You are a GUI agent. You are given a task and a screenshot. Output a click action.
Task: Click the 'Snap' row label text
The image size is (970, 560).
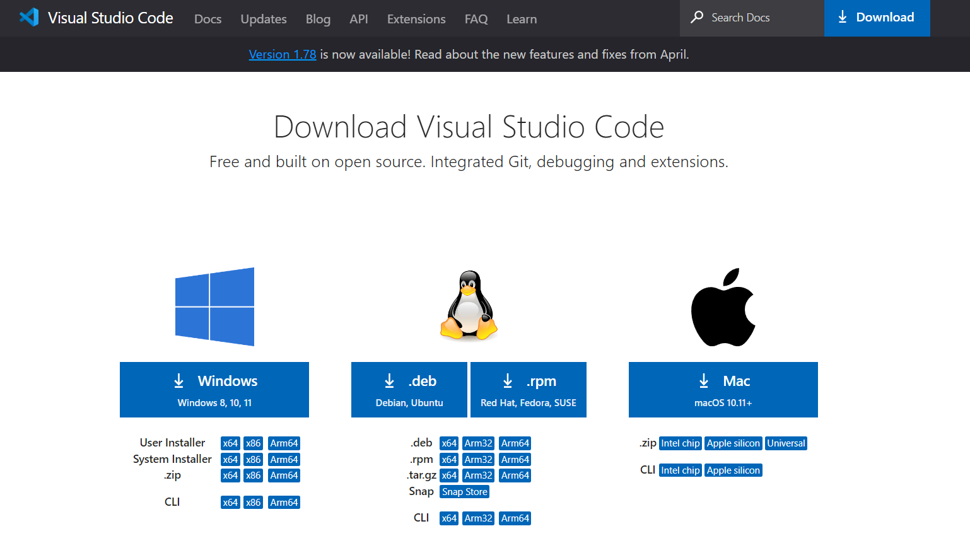click(421, 491)
